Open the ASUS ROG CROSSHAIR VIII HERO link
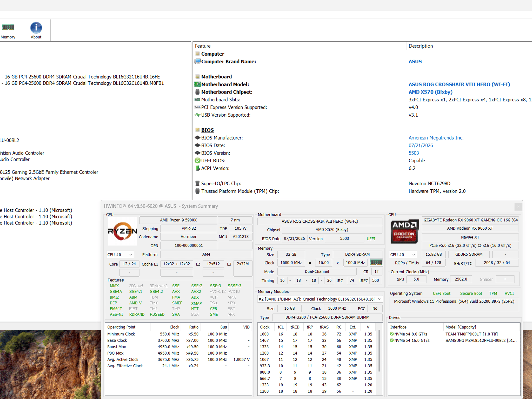Screen dimensions: 532x399 click(459, 84)
